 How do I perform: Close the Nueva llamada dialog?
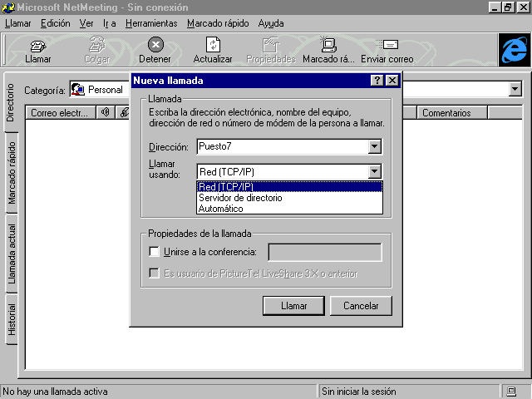[392, 81]
